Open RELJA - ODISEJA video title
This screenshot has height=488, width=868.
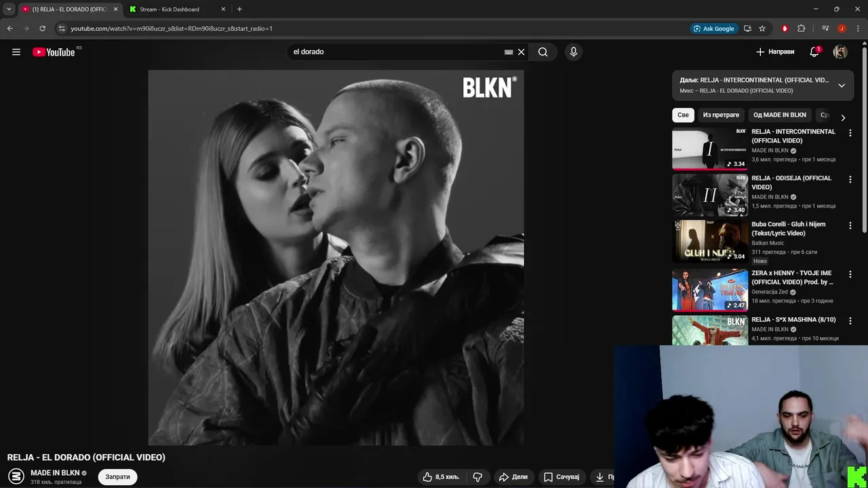tap(791, 182)
